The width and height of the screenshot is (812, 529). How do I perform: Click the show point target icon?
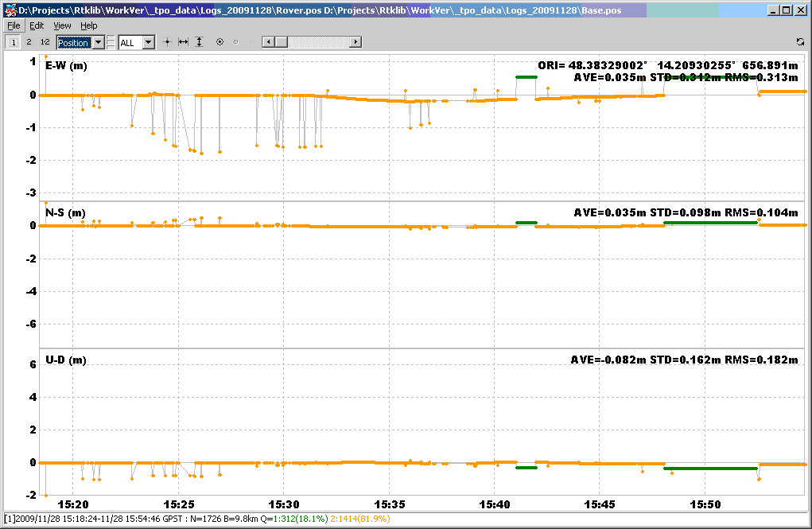click(x=220, y=42)
